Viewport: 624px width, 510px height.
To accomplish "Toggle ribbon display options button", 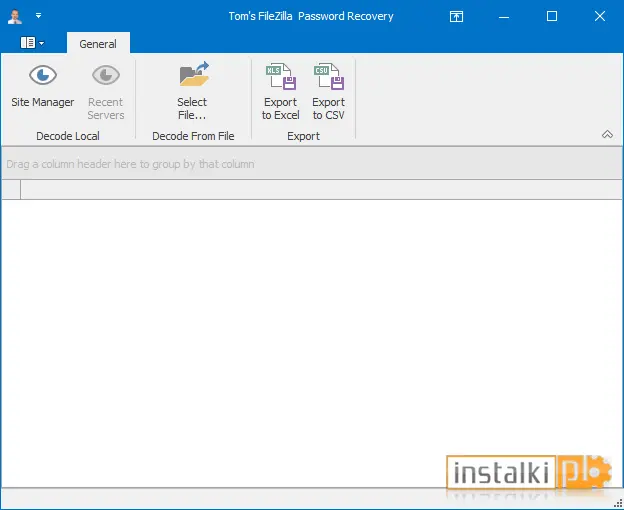I will 456,16.
